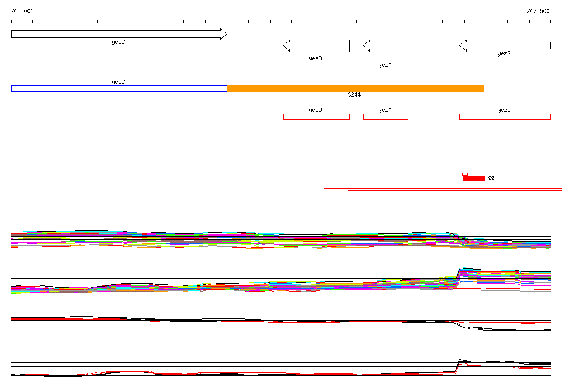Click the yeeC gene arrow at top
The width and height of the screenshot is (562, 392).
(x=119, y=34)
